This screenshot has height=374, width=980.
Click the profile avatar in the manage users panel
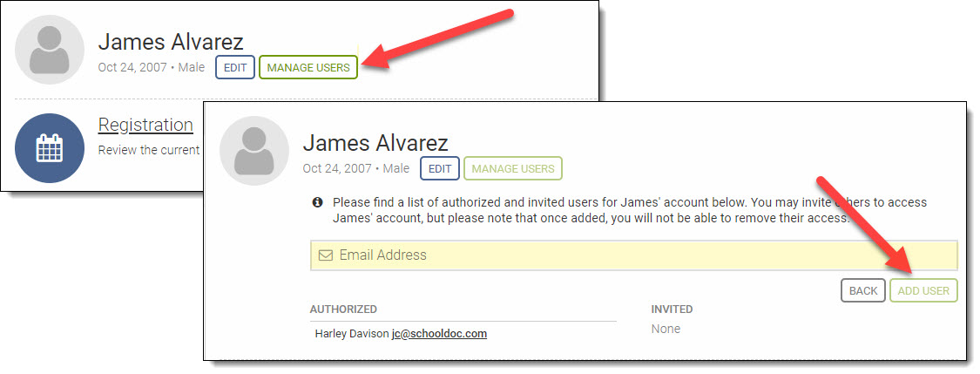click(253, 151)
